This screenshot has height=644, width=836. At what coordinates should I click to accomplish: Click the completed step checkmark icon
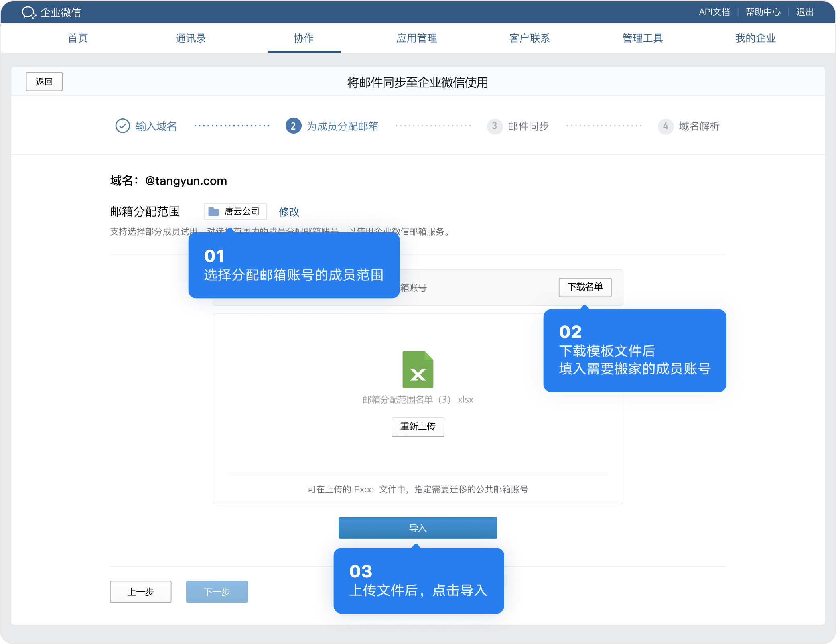click(122, 126)
